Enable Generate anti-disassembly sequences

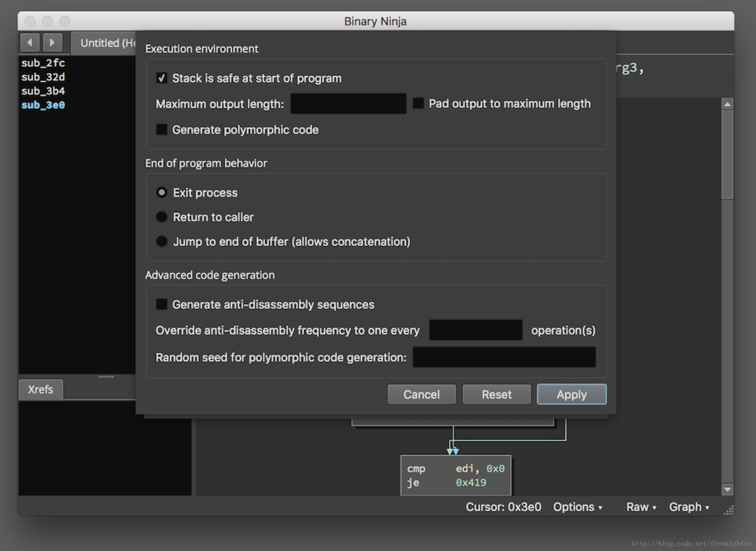[161, 304]
